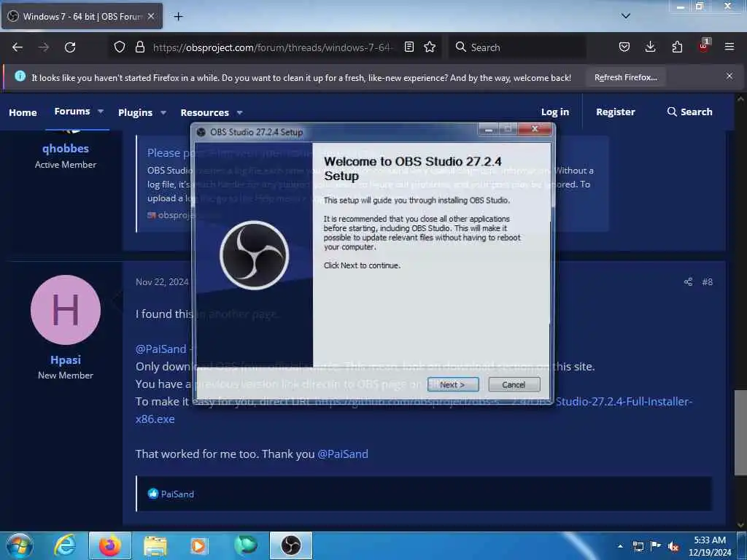
Task: Click the Hpasi avatar circle
Action: tap(66, 310)
